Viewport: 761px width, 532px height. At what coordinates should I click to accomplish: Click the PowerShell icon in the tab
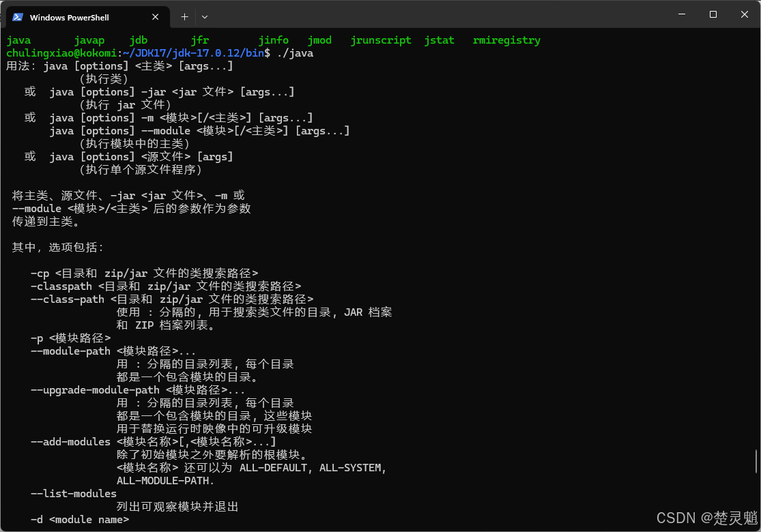(18, 17)
